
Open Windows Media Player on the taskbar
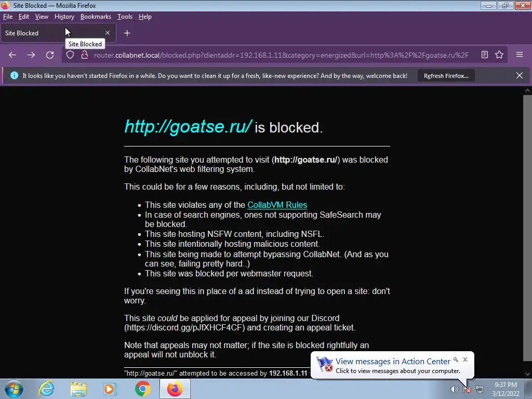[110, 389]
